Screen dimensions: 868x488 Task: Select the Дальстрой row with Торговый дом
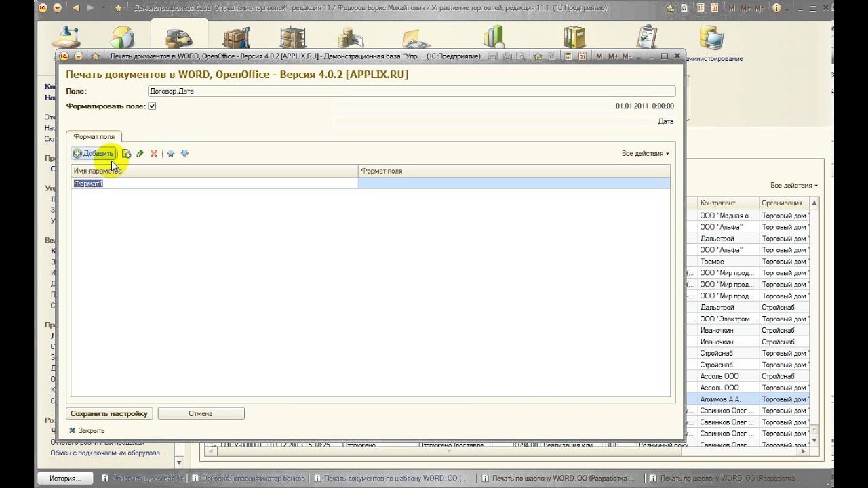tap(753, 239)
